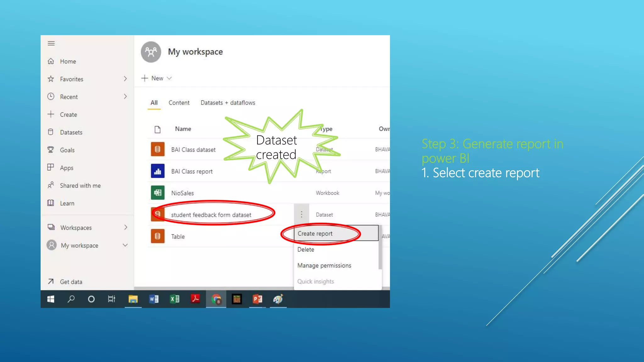
Task: Collapse the My workspace chevron in sidebar
Action: (125, 245)
